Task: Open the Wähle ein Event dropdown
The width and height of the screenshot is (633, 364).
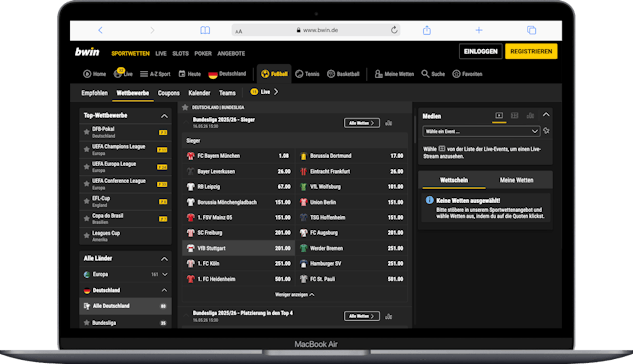Action: click(481, 131)
